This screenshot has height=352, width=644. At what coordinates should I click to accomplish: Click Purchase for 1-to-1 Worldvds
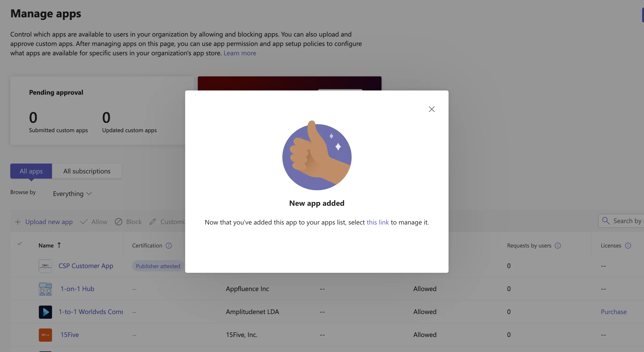[x=614, y=312]
